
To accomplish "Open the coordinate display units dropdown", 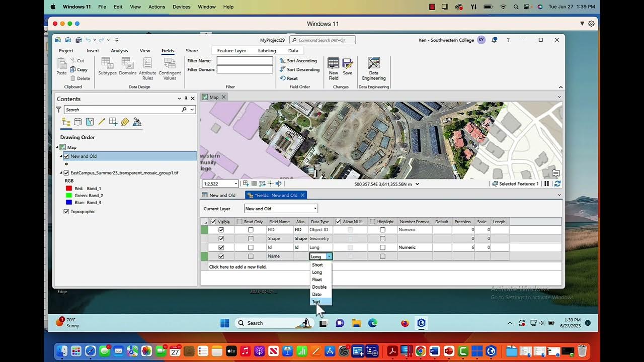I will (x=417, y=184).
